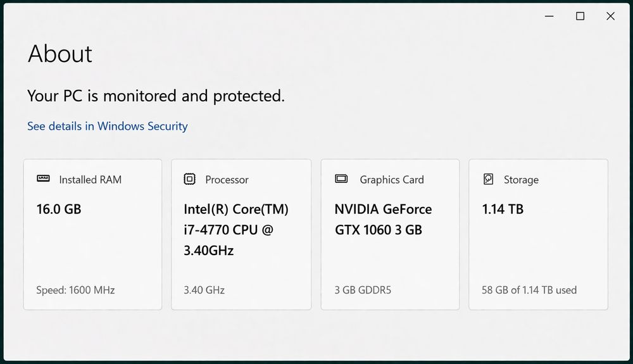Click the 1.14 TB storage value
Viewport: 633px width, 364px height.
[x=503, y=209]
